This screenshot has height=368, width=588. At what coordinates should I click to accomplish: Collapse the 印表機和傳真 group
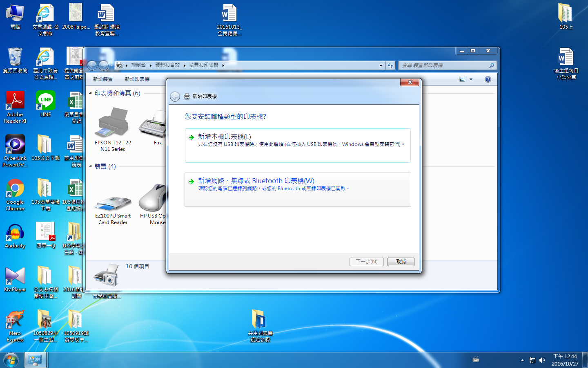point(90,93)
